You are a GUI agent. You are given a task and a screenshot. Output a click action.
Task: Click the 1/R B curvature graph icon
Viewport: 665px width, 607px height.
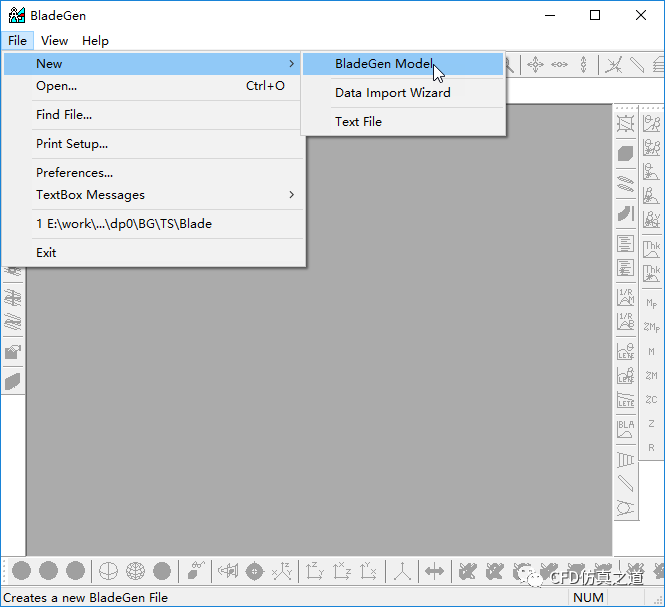pos(626,321)
